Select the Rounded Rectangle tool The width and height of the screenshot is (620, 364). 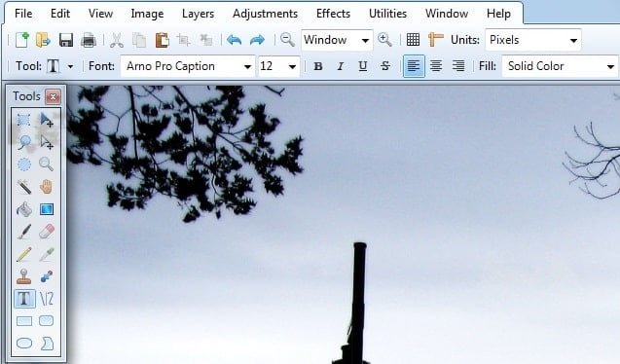(47, 320)
